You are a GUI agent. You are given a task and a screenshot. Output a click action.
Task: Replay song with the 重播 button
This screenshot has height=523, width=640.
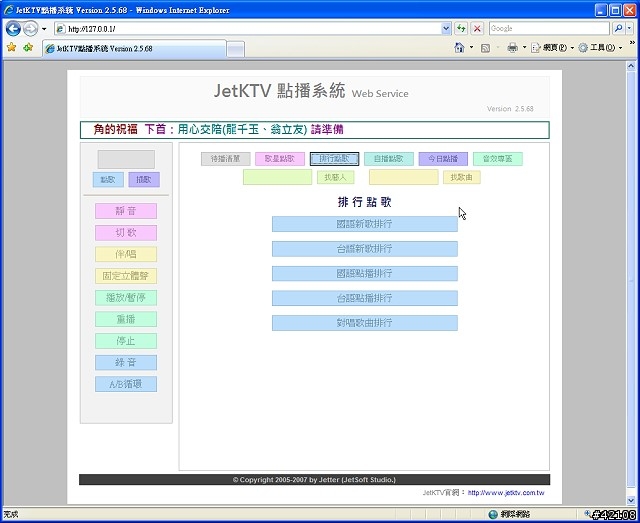pyautogui.click(x=126, y=319)
